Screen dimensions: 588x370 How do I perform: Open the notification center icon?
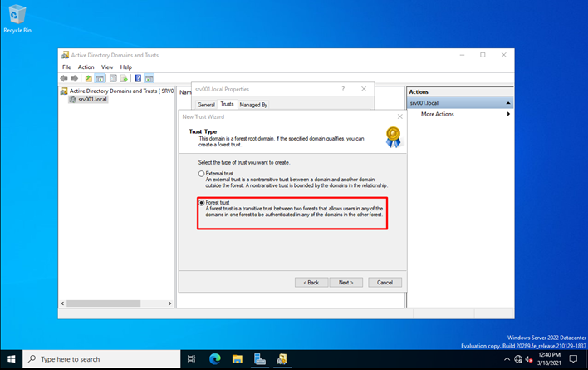click(573, 359)
